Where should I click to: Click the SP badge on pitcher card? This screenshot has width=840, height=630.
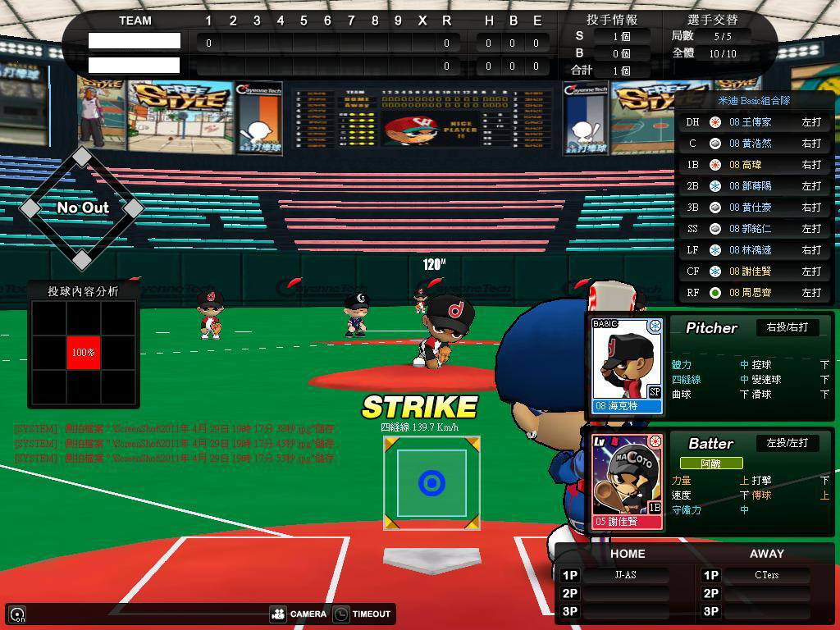[655, 392]
